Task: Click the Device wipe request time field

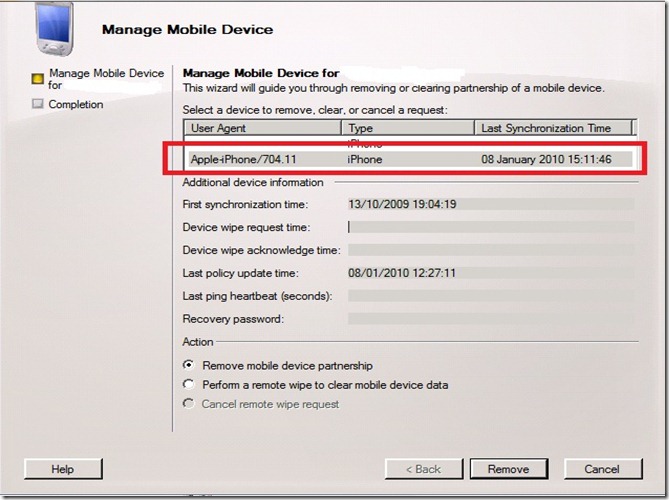Action: click(491, 227)
